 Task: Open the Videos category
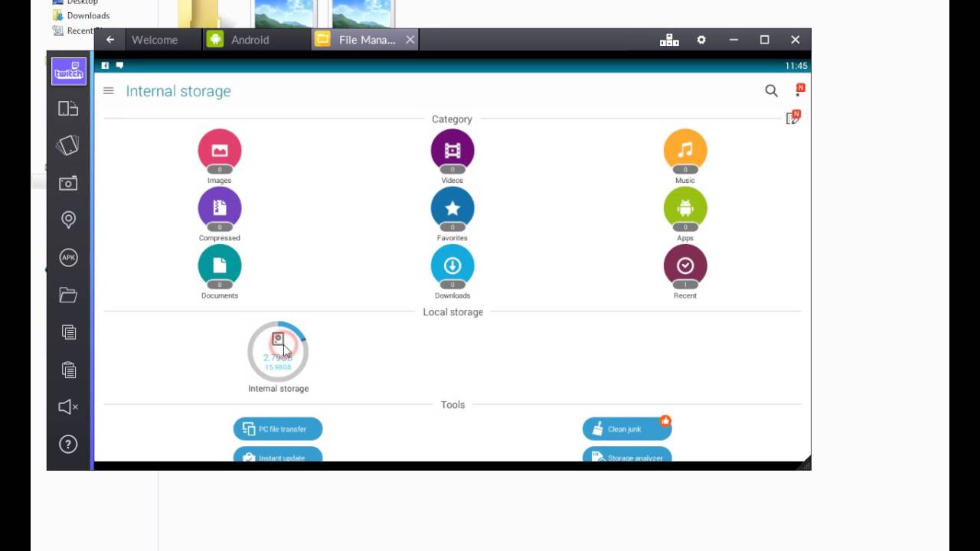(452, 155)
